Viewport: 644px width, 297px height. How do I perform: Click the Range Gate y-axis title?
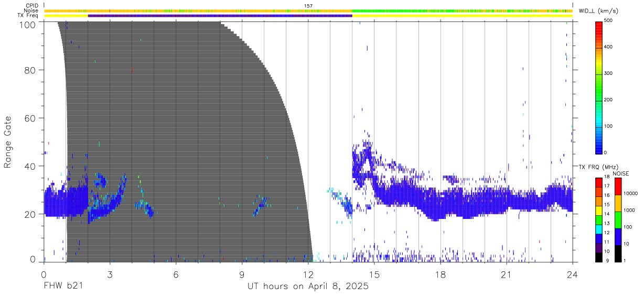tap(8, 142)
